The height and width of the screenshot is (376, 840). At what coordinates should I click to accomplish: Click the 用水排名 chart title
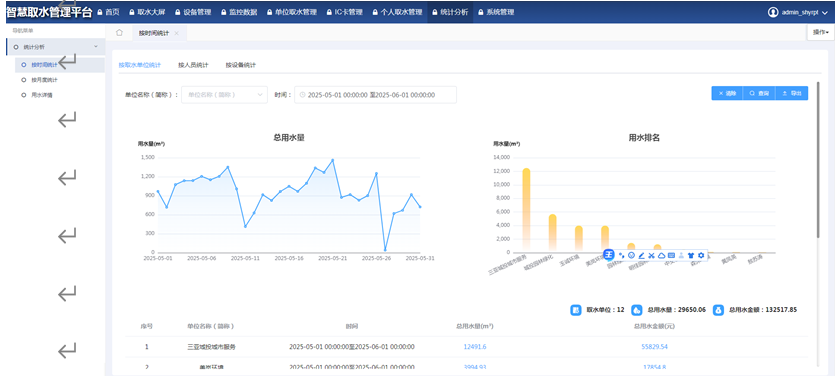(644, 138)
